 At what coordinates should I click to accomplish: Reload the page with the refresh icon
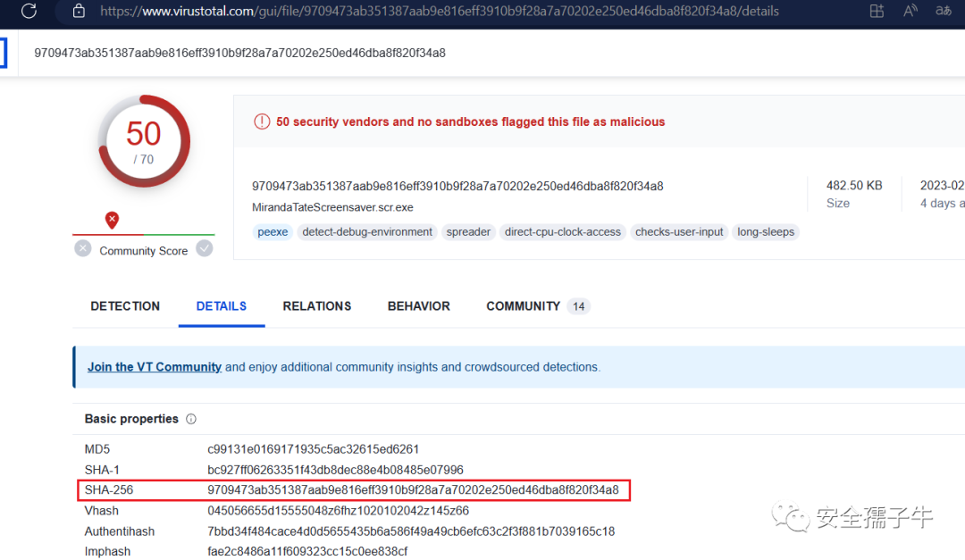pos(29,11)
